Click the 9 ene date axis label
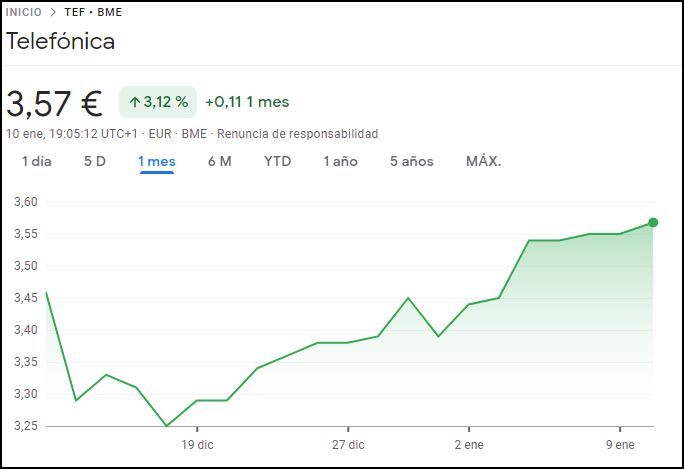This screenshot has height=469, width=684. click(x=619, y=444)
